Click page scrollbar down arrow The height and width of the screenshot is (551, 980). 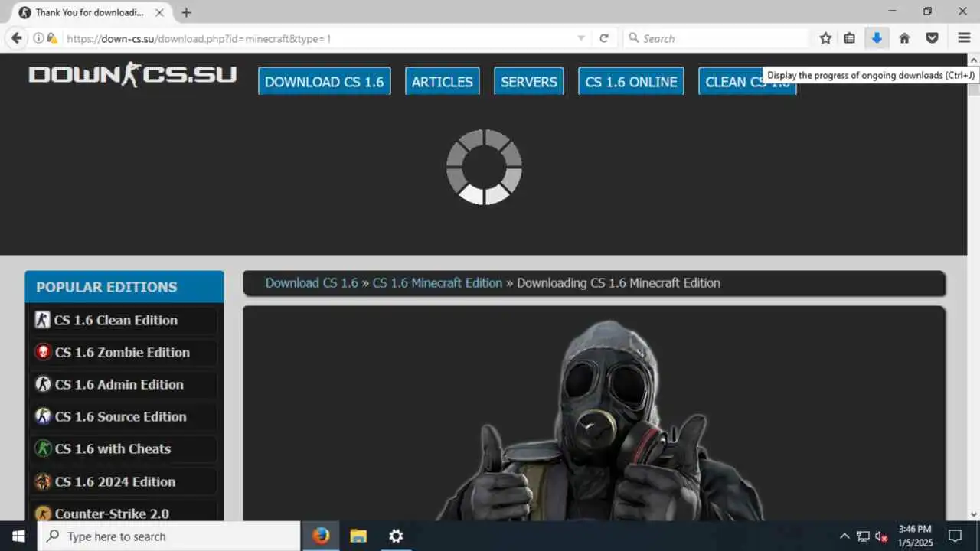pos(974,514)
